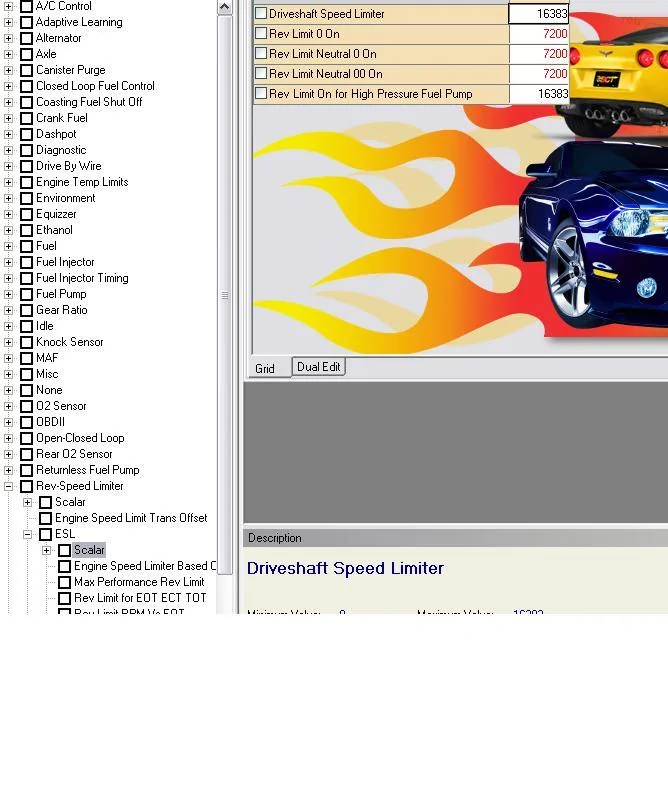Viewport: 668px width, 800px height.
Task: Tick the Driveshaft Speed Limiter row checkbox
Action: [261, 13]
